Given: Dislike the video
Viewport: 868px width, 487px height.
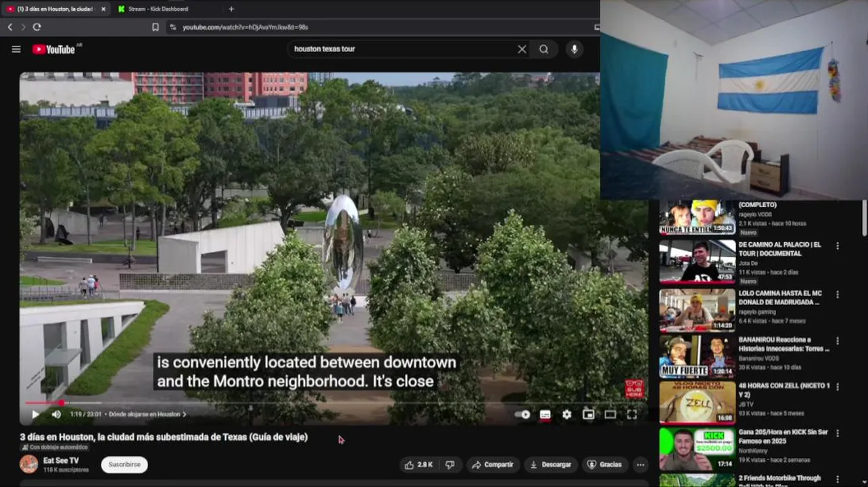Looking at the screenshot, I should 450,465.
